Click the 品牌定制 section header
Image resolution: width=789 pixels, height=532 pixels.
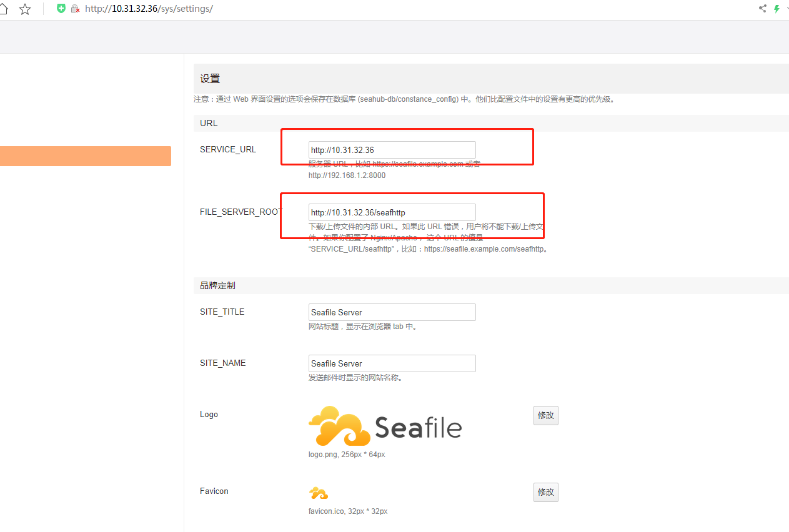click(x=217, y=285)
